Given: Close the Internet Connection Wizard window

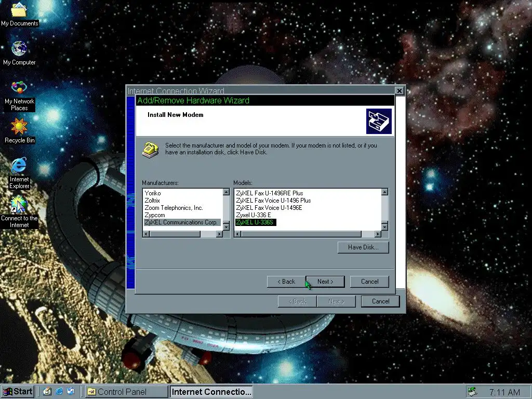Looking at the screenshot, I should (x=400, y=91).
